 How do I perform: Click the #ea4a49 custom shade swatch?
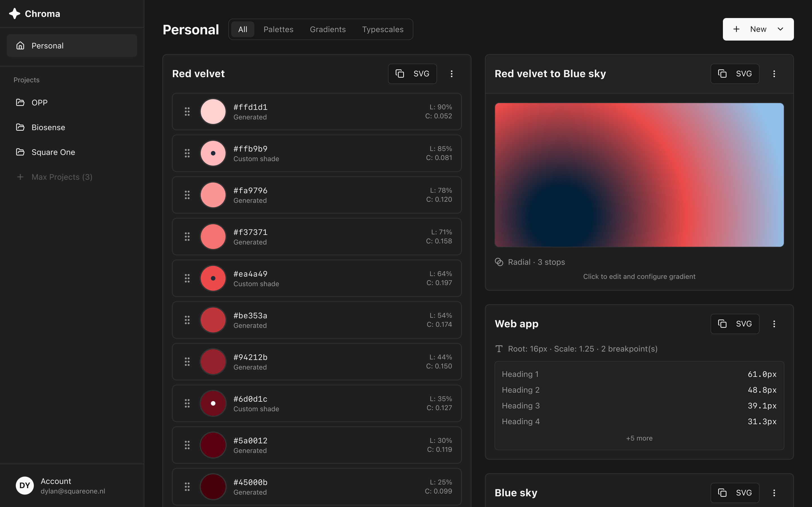213,278
